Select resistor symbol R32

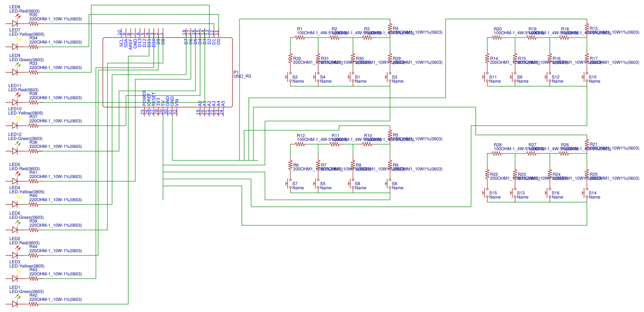pos(290,58)
